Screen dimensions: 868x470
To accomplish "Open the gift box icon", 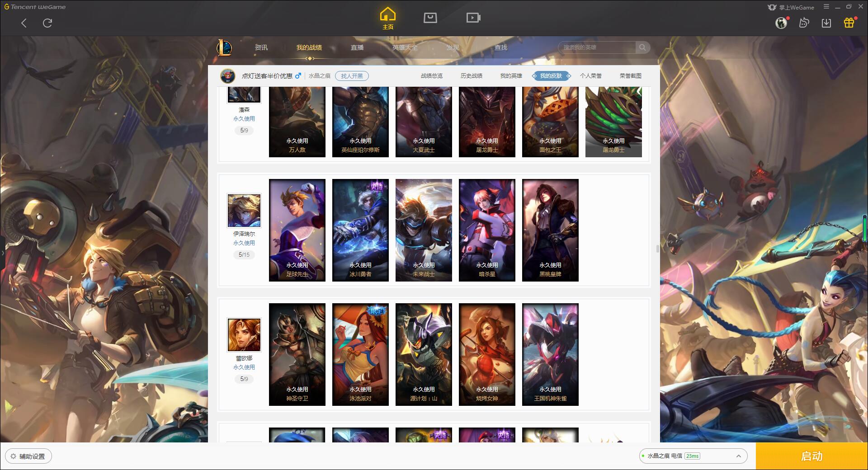I will pyautogui.click(x=849, y=23).
